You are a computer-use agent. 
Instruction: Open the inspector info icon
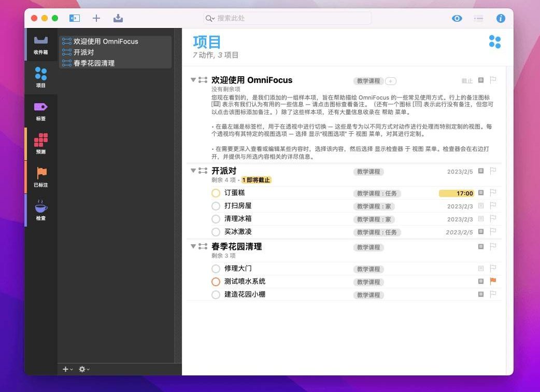coord(501,18)
